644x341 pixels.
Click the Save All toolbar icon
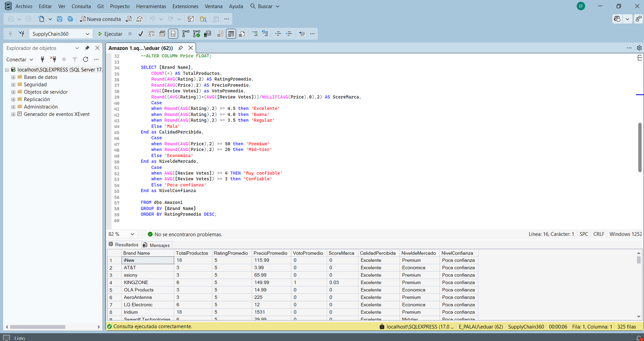[x=70, y=19]
